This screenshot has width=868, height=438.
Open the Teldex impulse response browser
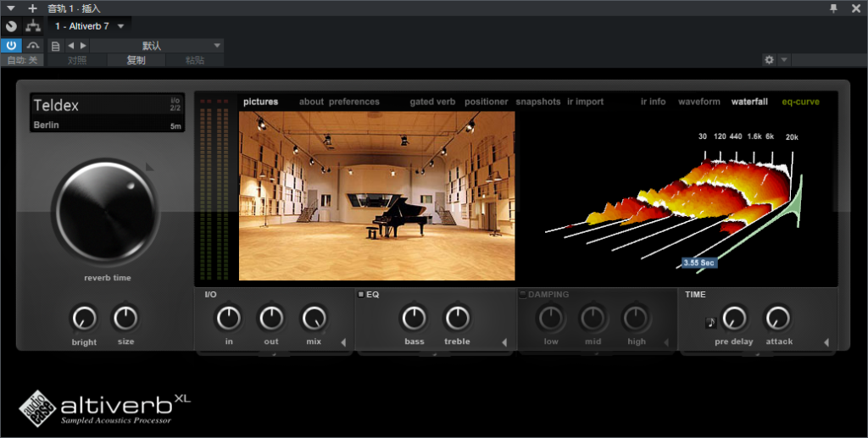(108, 113)
